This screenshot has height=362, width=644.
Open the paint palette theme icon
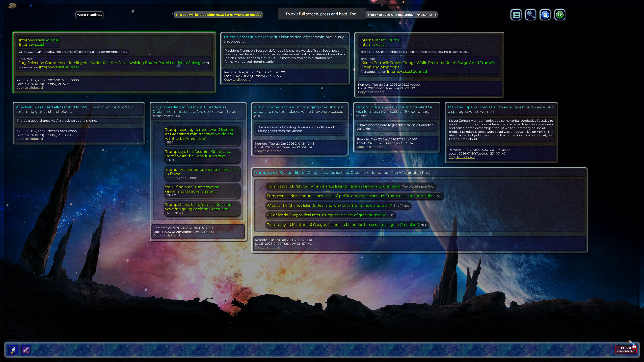[x=11, y=6]
